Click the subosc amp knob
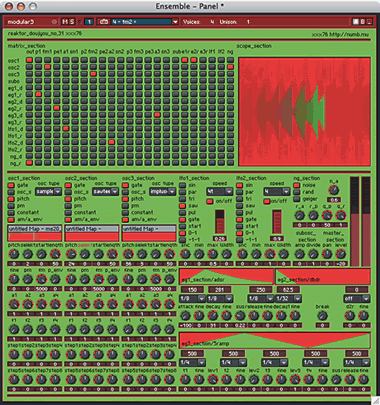 click(299, 254)
